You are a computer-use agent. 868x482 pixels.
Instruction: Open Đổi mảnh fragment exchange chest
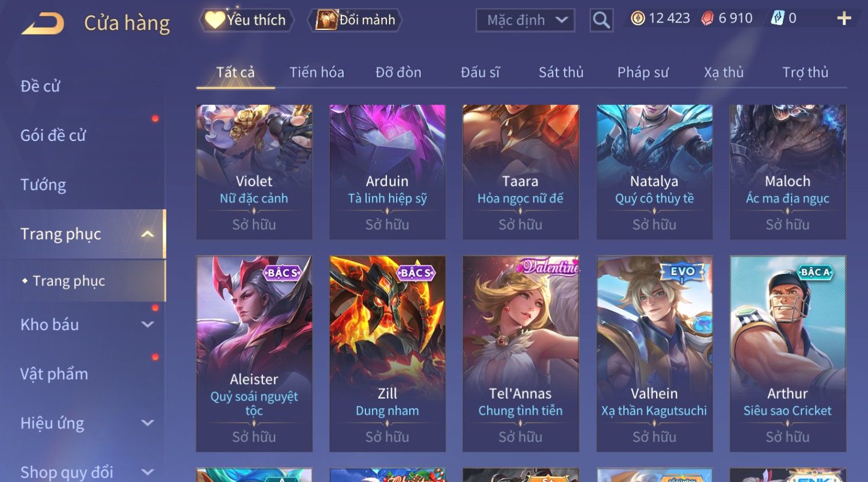tap(356, 20)
